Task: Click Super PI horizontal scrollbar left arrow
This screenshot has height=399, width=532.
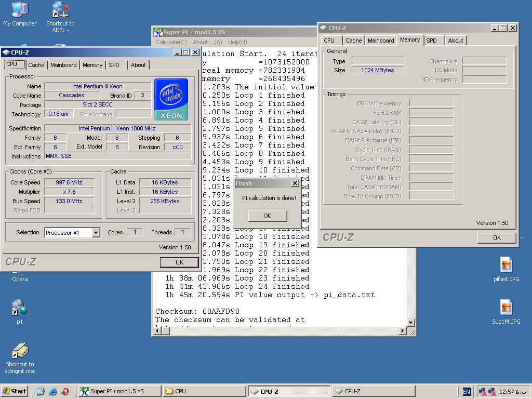Action: tap(157, 330)
